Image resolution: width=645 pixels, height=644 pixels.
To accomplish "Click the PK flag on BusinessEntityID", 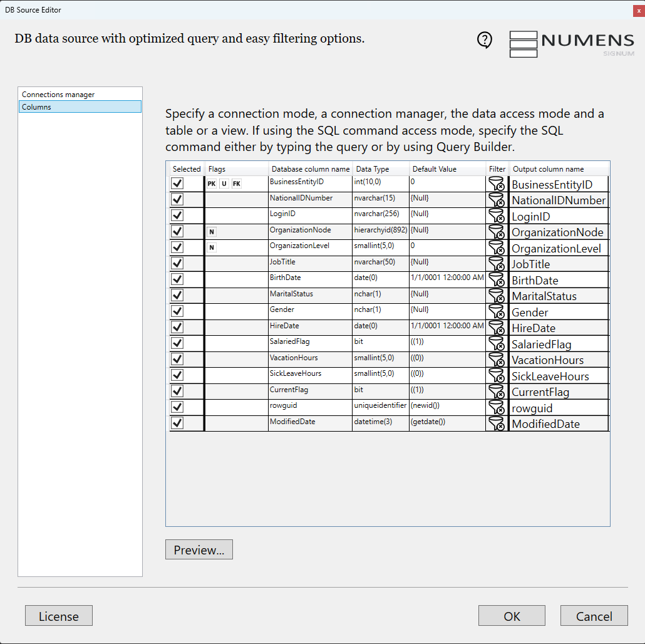I will pyautogui.click(x=212, y=184).
